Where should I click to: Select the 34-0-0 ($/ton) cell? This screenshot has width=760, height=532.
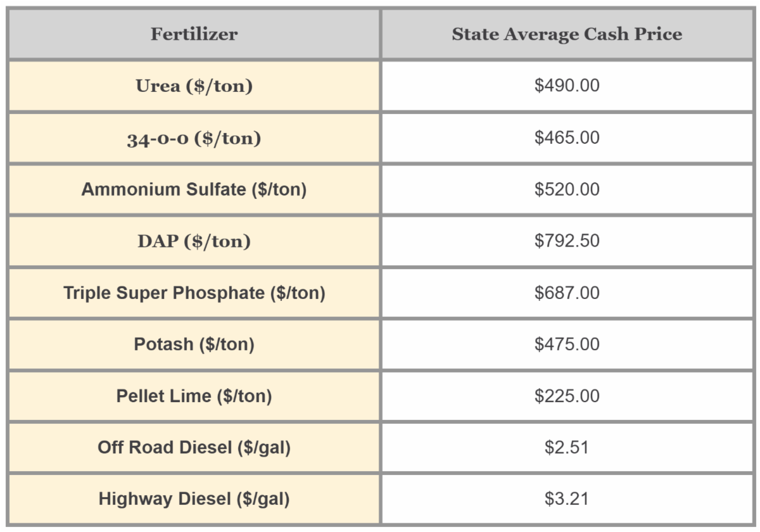coord(194,138)
